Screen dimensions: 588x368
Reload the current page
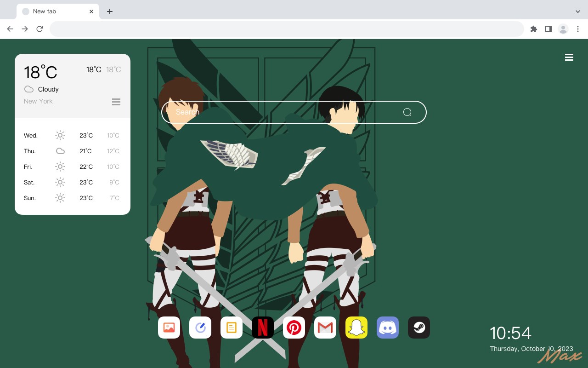click(x=40, y=29)
